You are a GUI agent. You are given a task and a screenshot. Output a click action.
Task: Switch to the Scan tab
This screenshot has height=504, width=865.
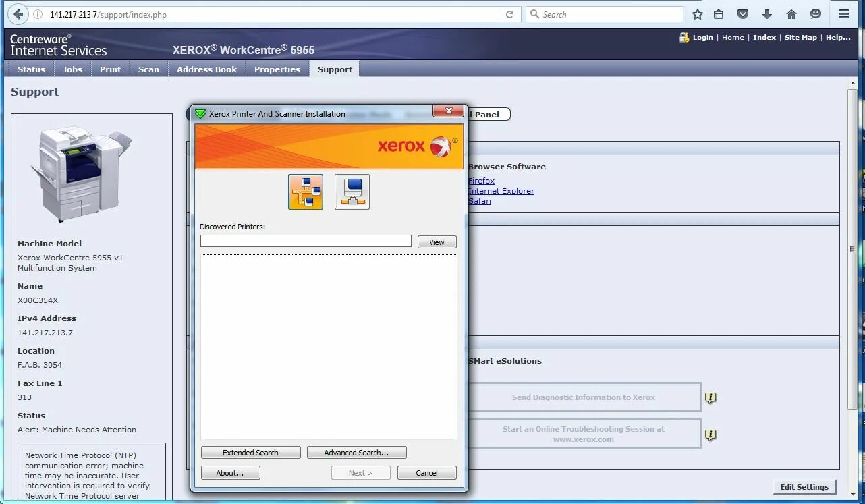pyautogui.click(x=148, y=69)
